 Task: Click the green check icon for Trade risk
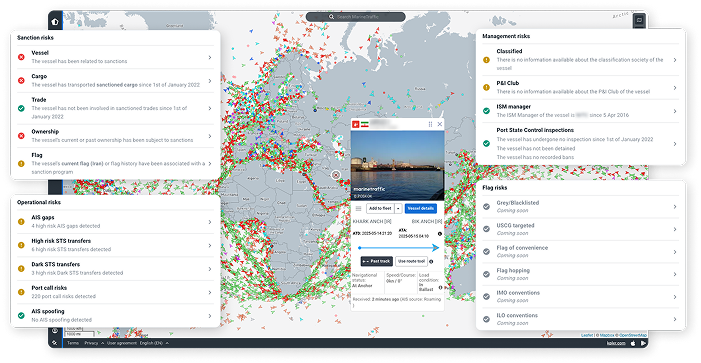tap(21, 108)
